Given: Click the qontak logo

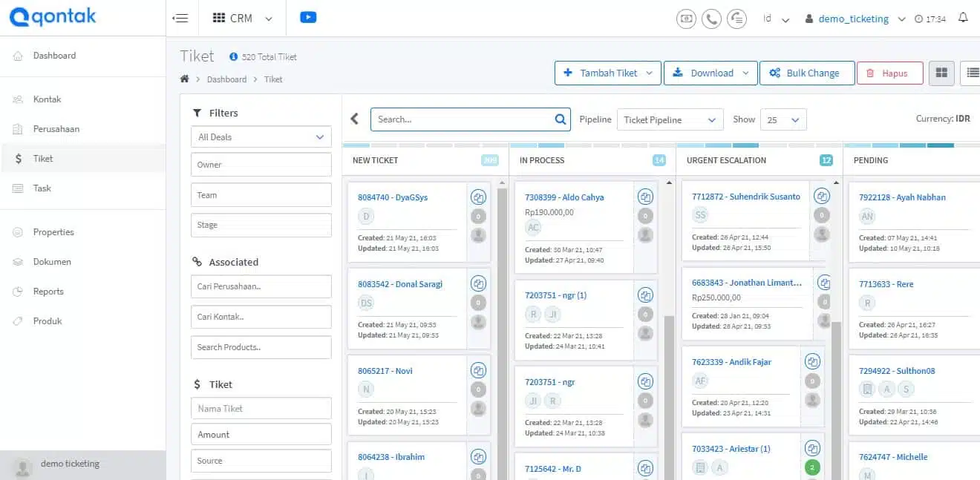Looking at the screenshot, I should [53, 17].
